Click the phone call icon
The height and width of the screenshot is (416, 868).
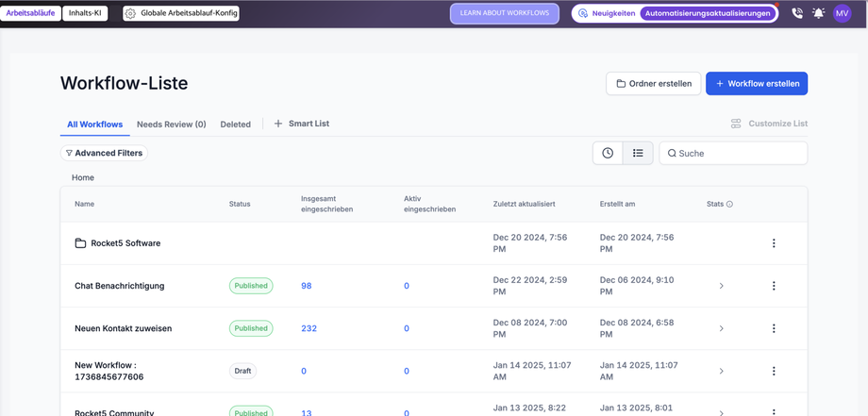coord(797,13)
